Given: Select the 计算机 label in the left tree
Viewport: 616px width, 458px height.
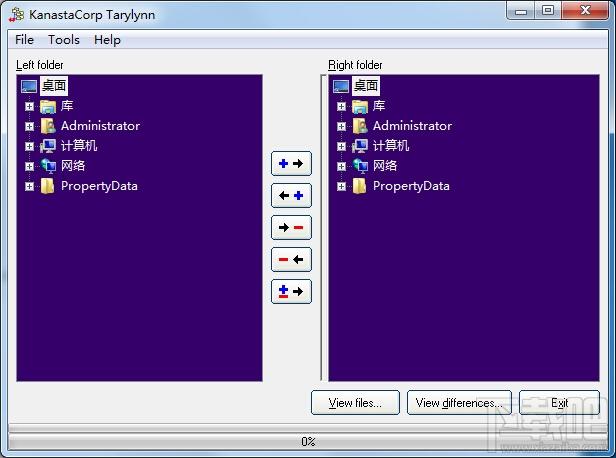Looking at the screenshot, I should 79,146.
